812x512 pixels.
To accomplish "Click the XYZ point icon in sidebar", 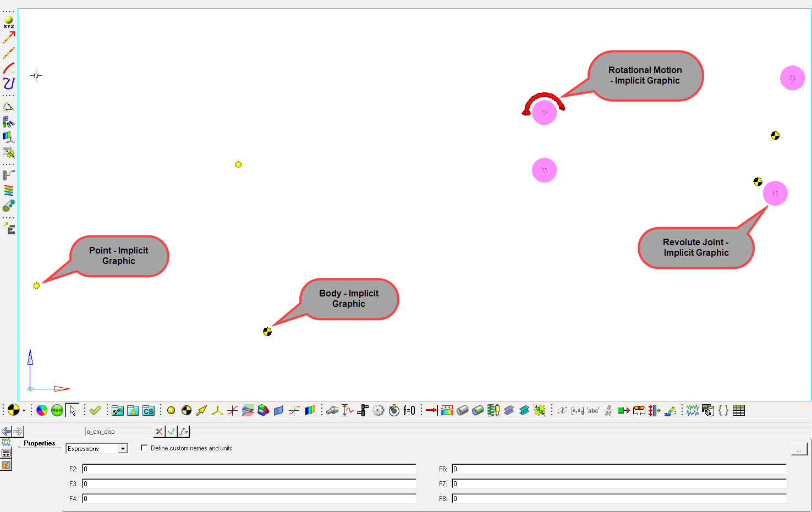I will pos(9,22).
